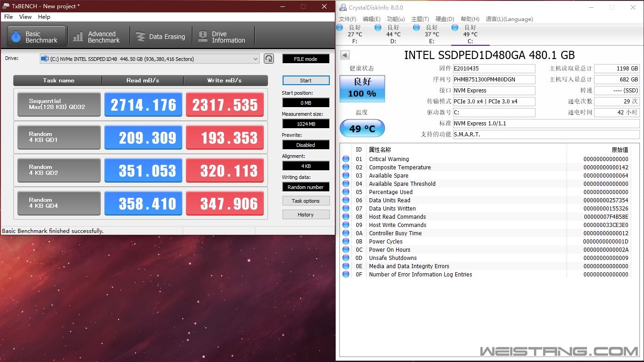
Task: Select drive E: status icon at 37 °C
Action: 416,28
